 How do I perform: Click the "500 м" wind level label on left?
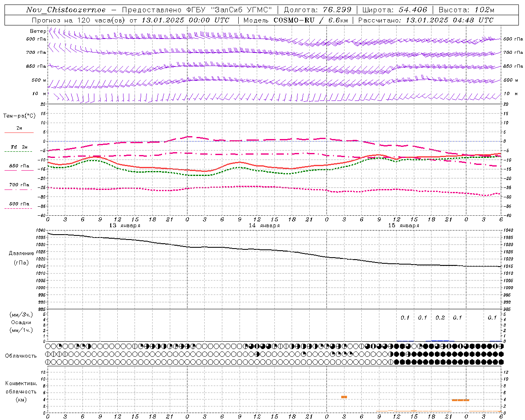click(x=39, y=80)
